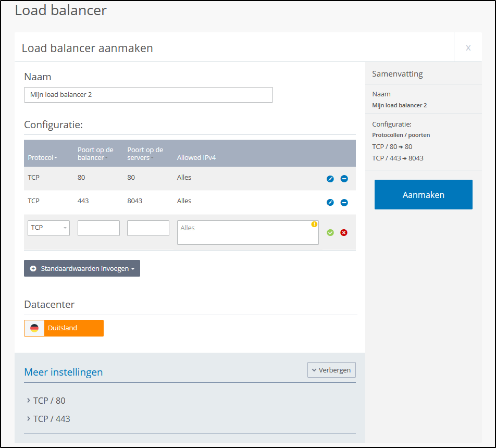The image size is (496, 448).
Task: Sort by Protocol column header
Action: pyautogui.click(x=42, y=157)
